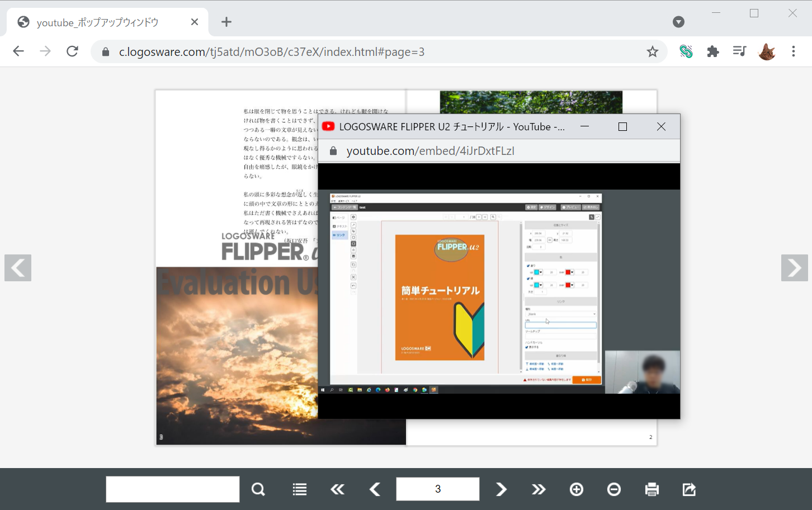Click the presenter webcam thumbnail in video
812x510 pixels.
click(643, 372)
